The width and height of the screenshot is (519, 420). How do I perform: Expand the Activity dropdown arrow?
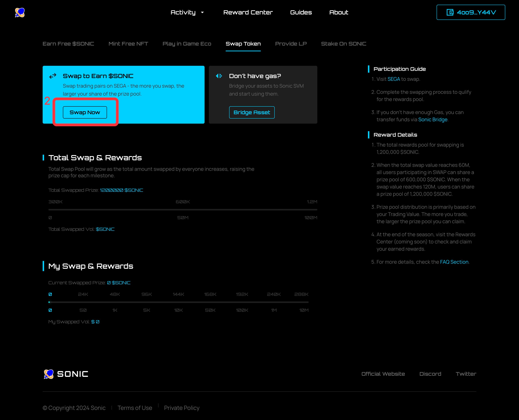click(x=202, y=12)
